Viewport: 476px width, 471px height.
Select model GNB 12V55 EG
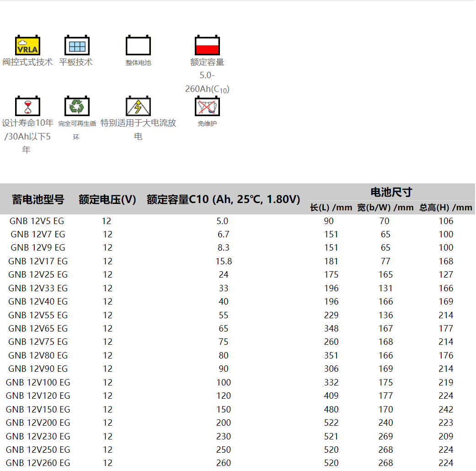pyautogui.click(x=38, y=315)
